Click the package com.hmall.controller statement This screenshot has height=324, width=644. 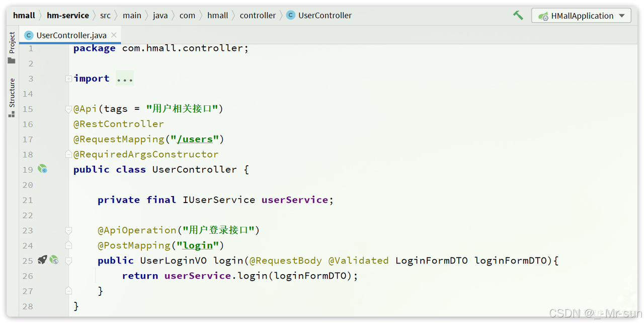161,48
